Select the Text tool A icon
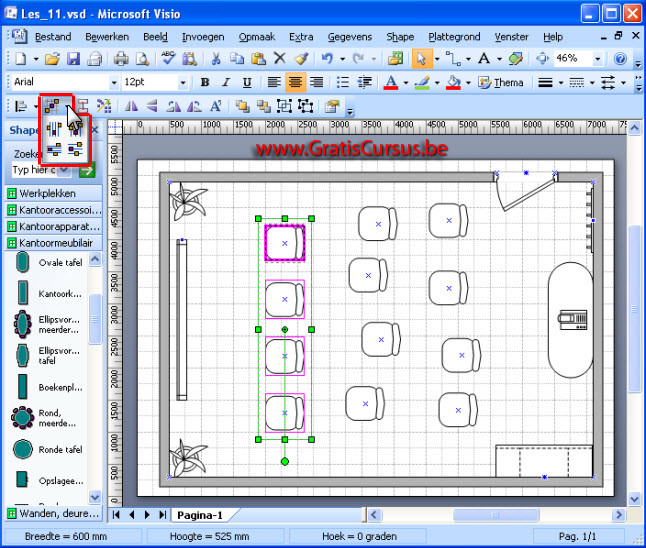 (x=484, y=59)
